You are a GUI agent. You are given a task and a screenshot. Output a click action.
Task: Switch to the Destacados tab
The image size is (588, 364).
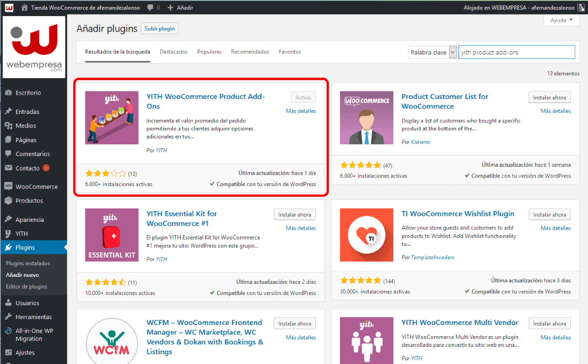[x=174, y=52]
